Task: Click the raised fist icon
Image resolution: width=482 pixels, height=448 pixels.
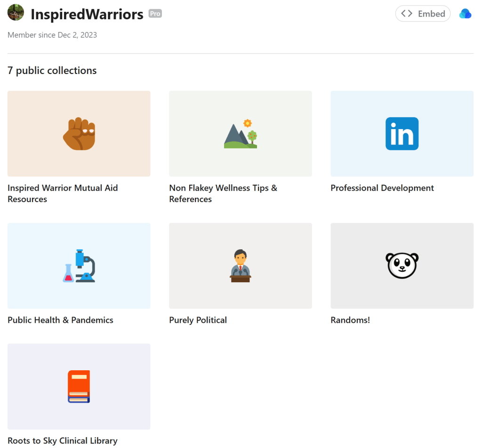Action: (x=79, y=134)
